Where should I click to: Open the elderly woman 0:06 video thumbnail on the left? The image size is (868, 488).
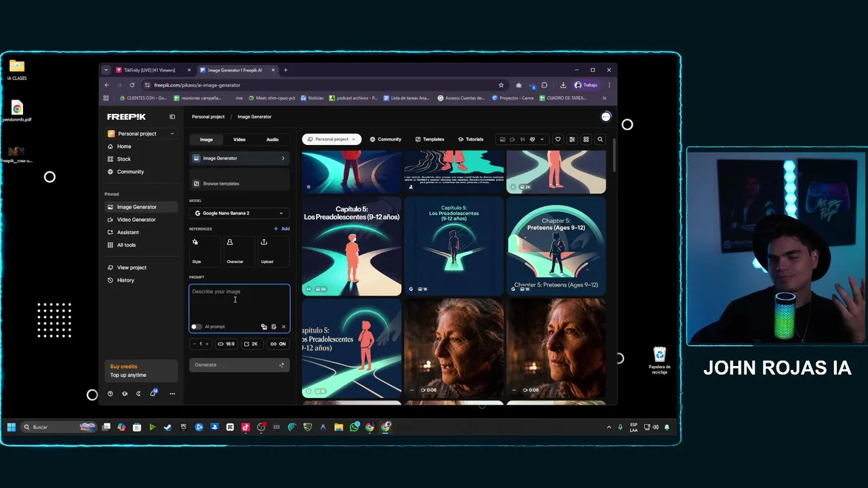click(454, 348)
